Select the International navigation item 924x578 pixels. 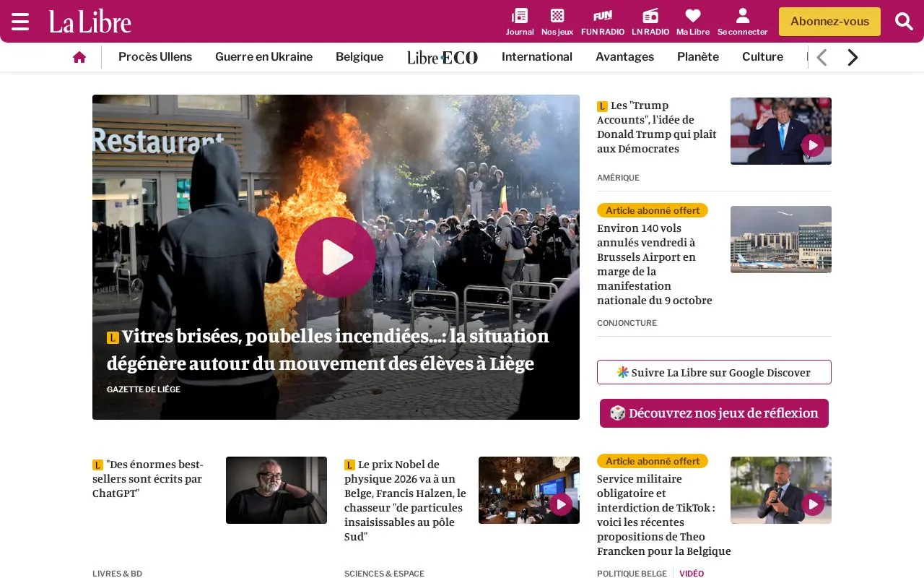tap(537, 57)
